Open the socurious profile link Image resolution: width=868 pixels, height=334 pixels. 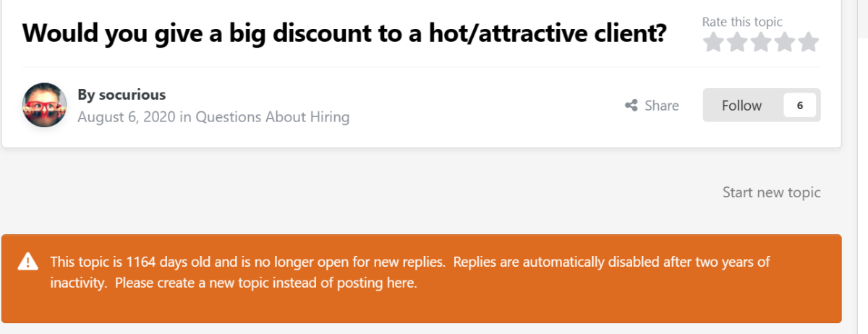(130, 95)
